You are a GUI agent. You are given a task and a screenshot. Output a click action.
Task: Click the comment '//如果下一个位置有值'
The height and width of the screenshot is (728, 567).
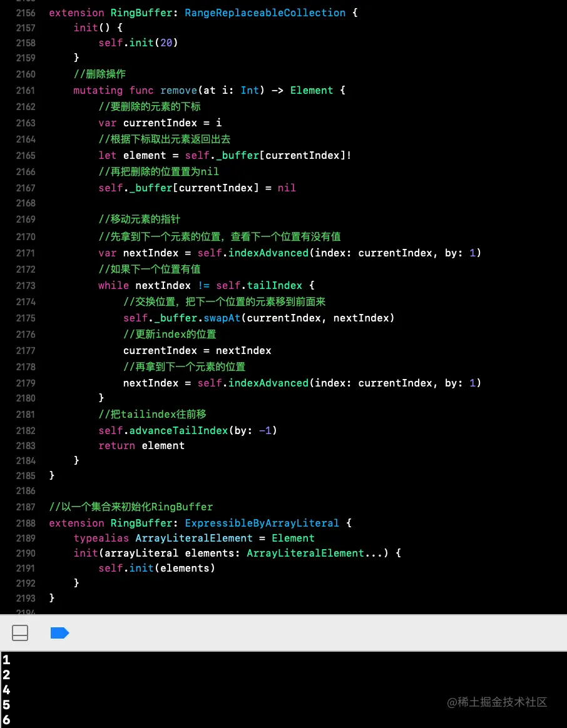coord(150,270)
